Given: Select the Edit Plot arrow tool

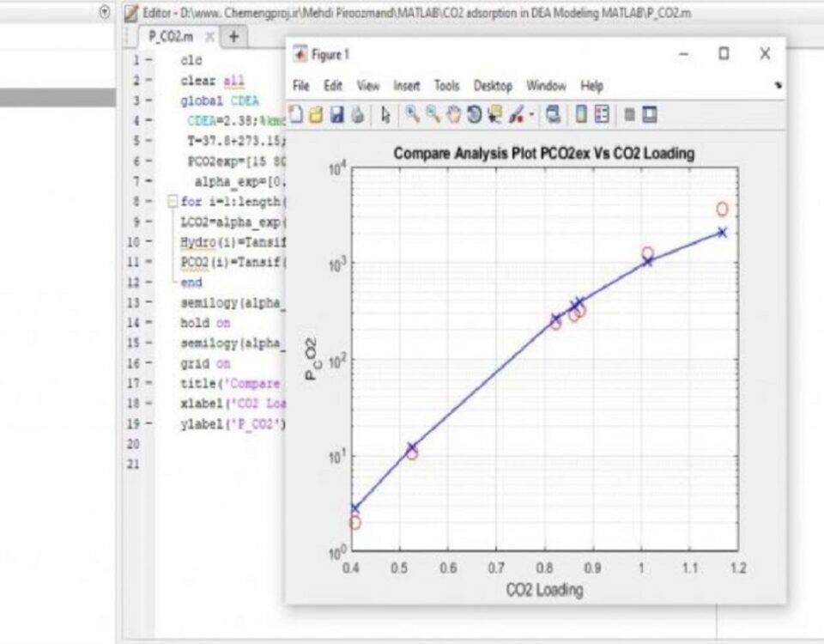Looking at the screenshot, I should tap(385, 114).
